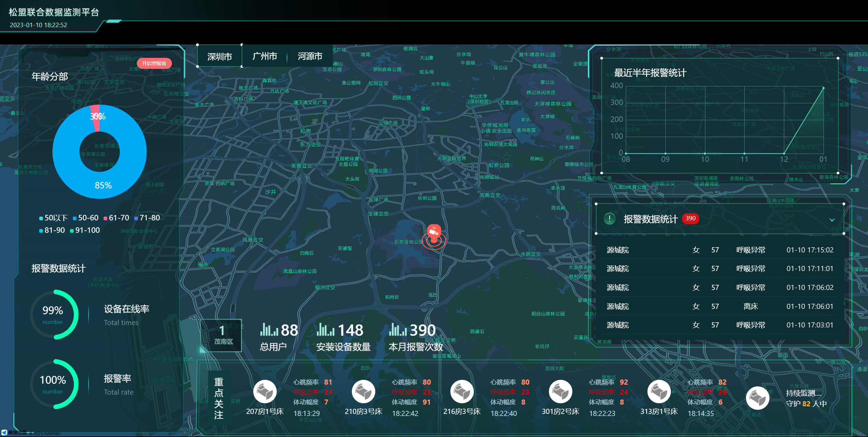Switch to the 广州市 tab
The height and width of the screenshot is (437, 868).
click(x=265, y=56)
